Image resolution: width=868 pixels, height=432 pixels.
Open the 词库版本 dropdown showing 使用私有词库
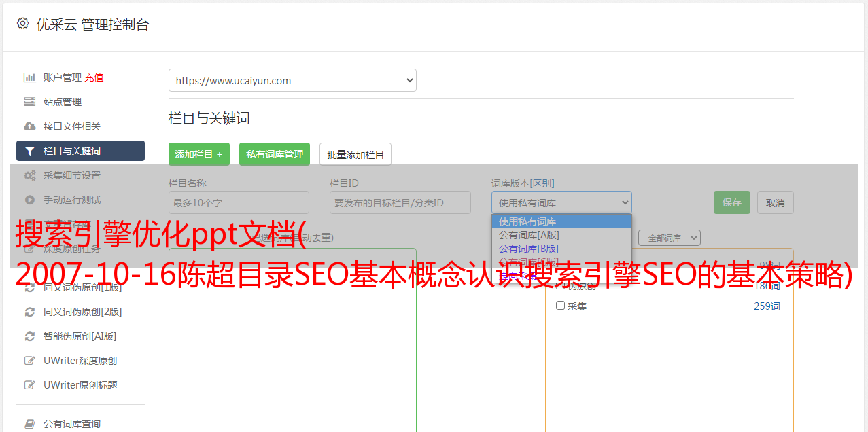point(561,202)
